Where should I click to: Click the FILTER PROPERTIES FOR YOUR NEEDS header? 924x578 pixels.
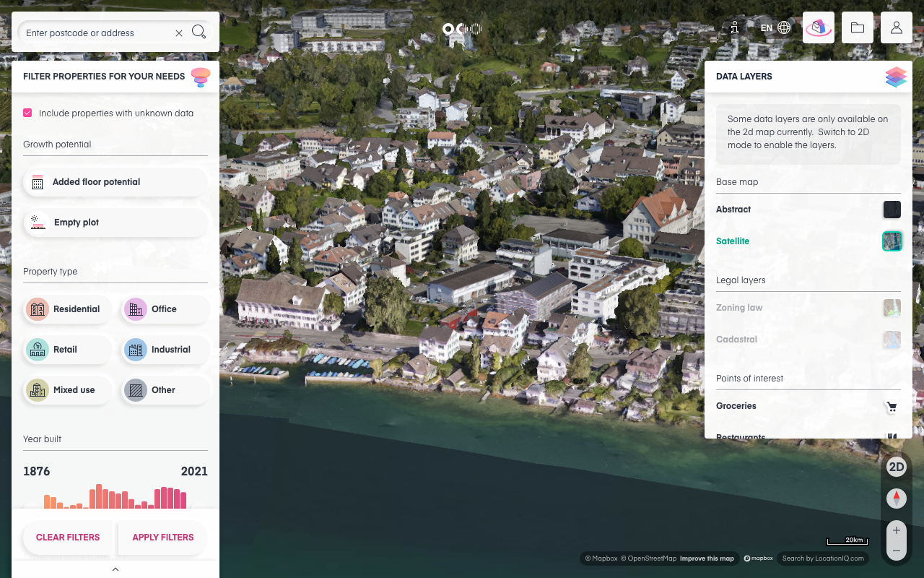tap(104, 77)
